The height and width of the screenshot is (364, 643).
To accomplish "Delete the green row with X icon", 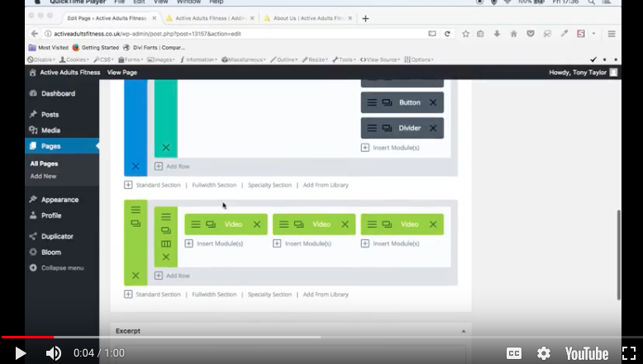I will [165, 258].
